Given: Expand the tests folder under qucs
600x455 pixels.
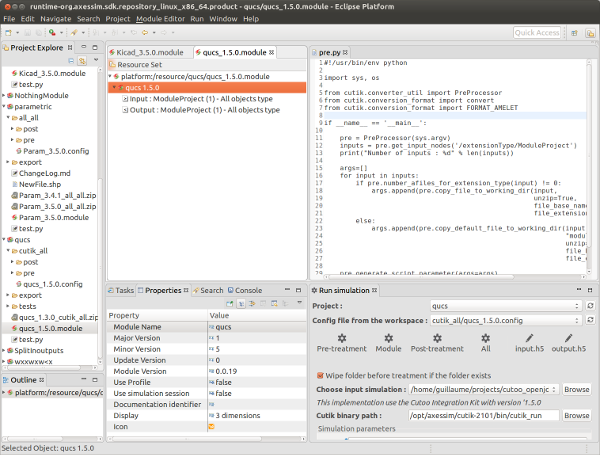Looking at the screenshot, I should pyautogui.click(x=8, y=306).
